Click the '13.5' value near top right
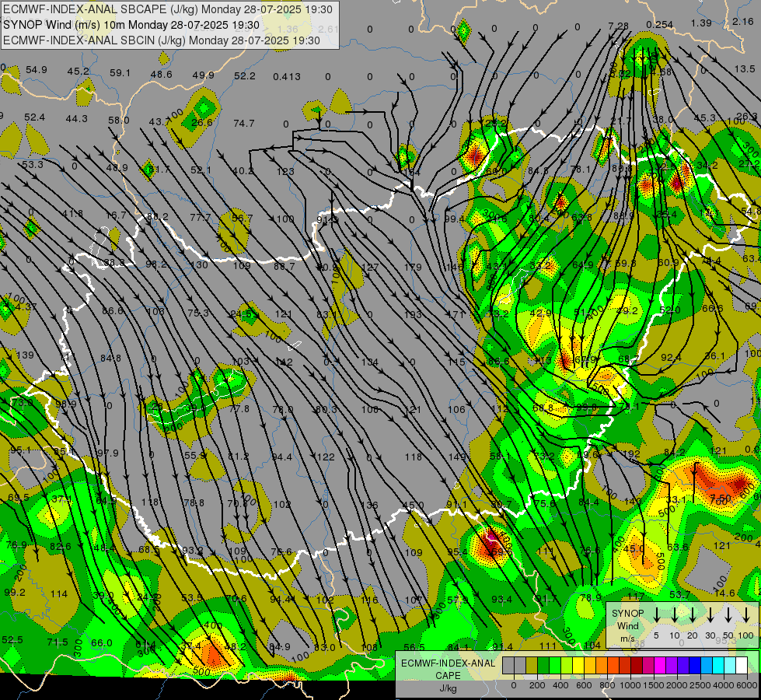The width and height of the screenshot is (761, 700). (745, 69)
